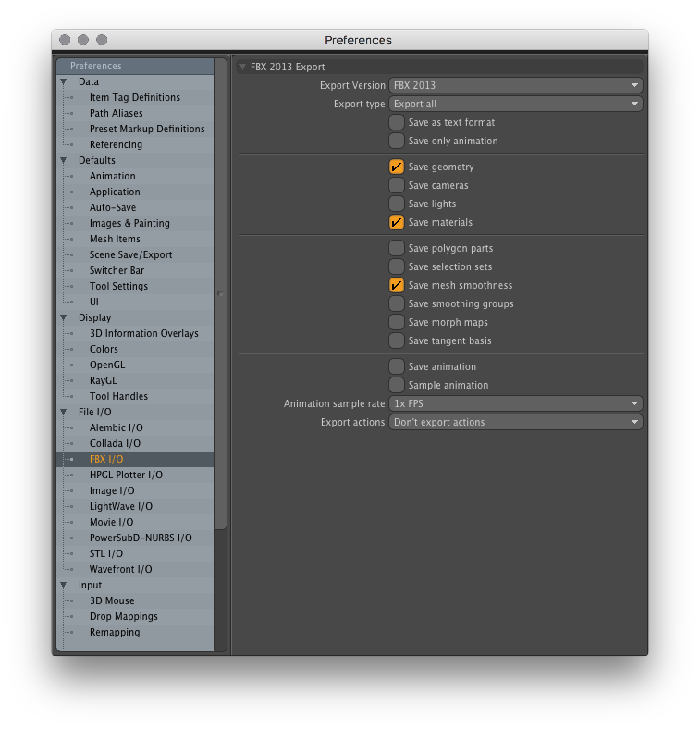Open the Export Version dropdown
Image resolution: width=700 pixels, height=730 pixels.
coord(516,85)
